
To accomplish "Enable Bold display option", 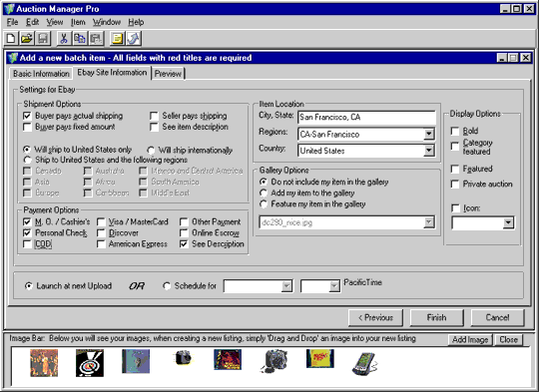I will pyautogui.click(x=455, y=132).
